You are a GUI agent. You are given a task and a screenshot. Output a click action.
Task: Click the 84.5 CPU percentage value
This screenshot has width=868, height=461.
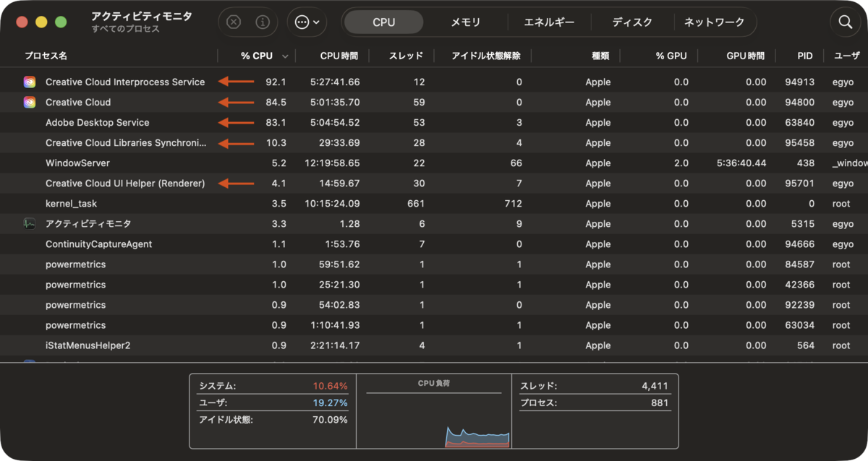276,102
